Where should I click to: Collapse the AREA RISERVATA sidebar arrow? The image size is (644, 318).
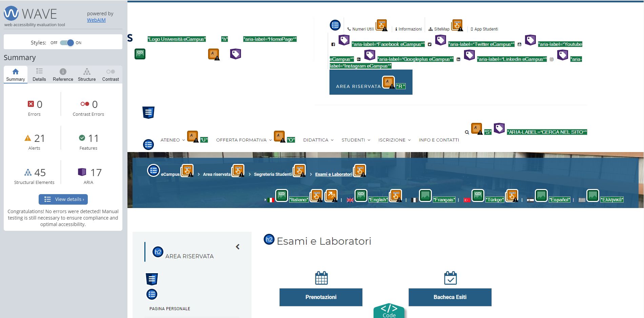pos(238,247)
